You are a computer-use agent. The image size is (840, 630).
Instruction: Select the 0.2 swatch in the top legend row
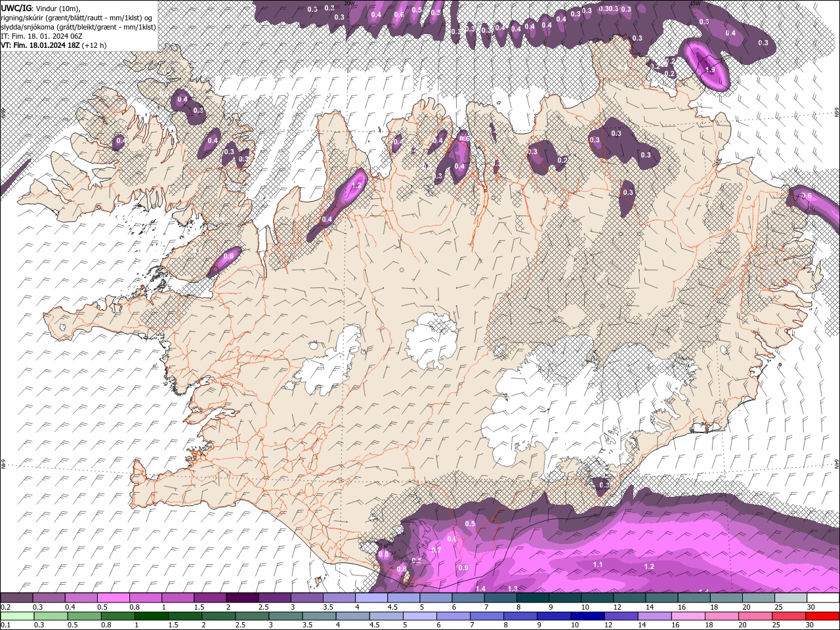(16, 598)
